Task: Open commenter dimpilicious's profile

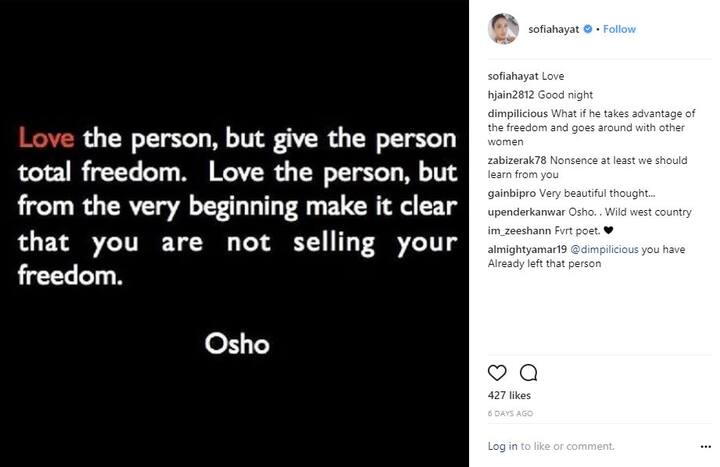Action: pos(516,114)
